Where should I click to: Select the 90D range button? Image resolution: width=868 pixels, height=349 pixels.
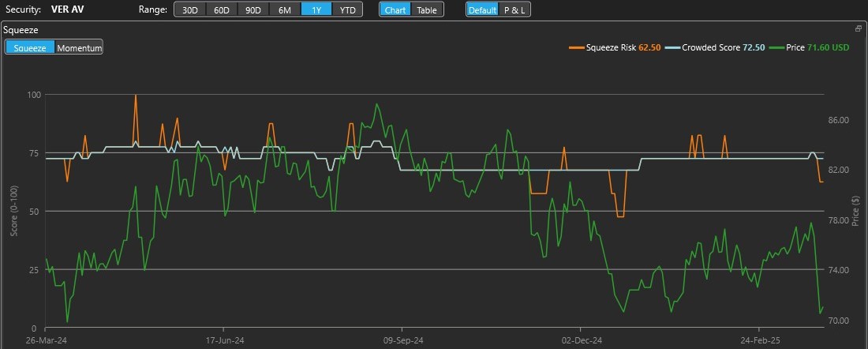click(253, 10)
